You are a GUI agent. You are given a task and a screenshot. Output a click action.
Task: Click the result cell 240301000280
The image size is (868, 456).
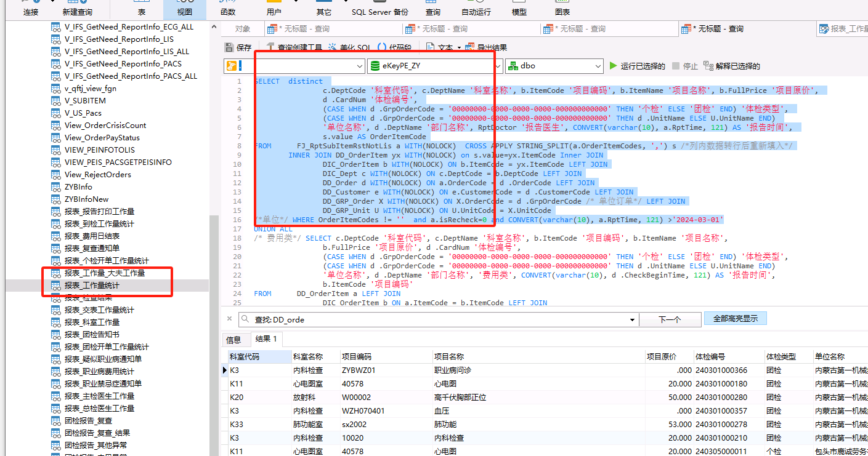[x=728, y=398]
